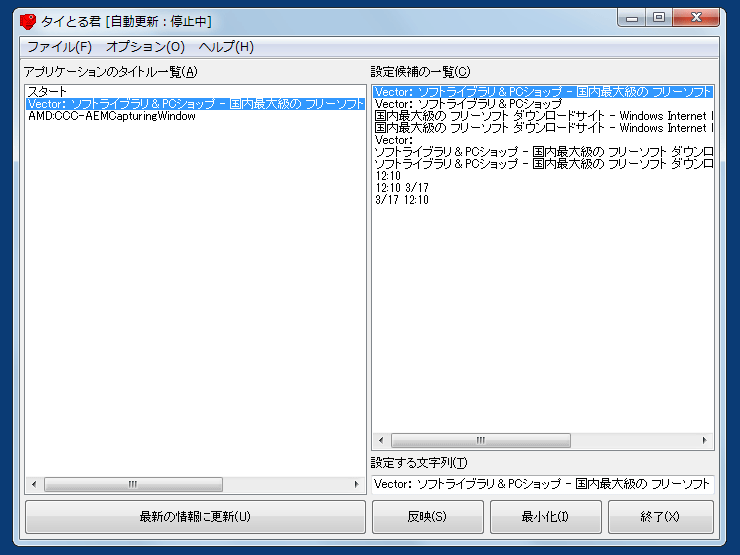Select highlighted Vector entry in left title list
740x555 pixels.
pos(195,104)
